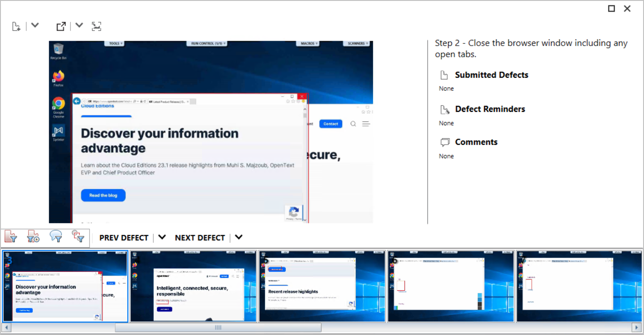Click the Smart Defect add icon
Viewport: 644px width, 335px height.
click(x=16, y=26)
